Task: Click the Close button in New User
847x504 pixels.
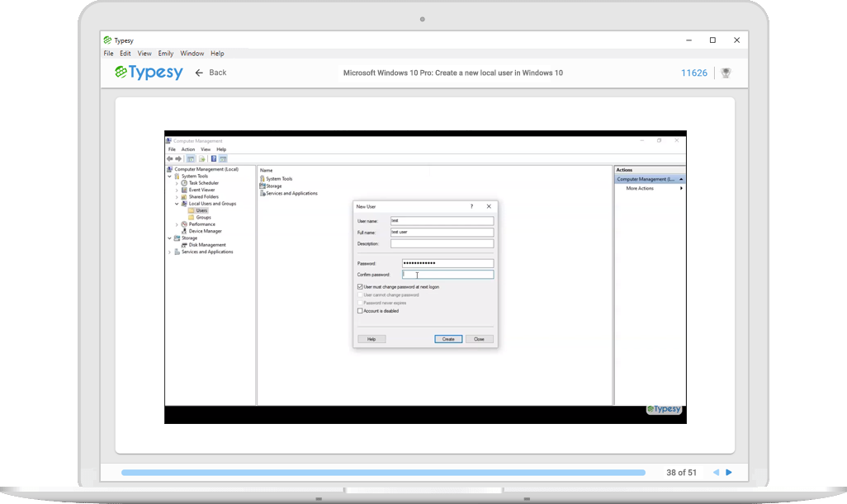Action: point(479,339)
